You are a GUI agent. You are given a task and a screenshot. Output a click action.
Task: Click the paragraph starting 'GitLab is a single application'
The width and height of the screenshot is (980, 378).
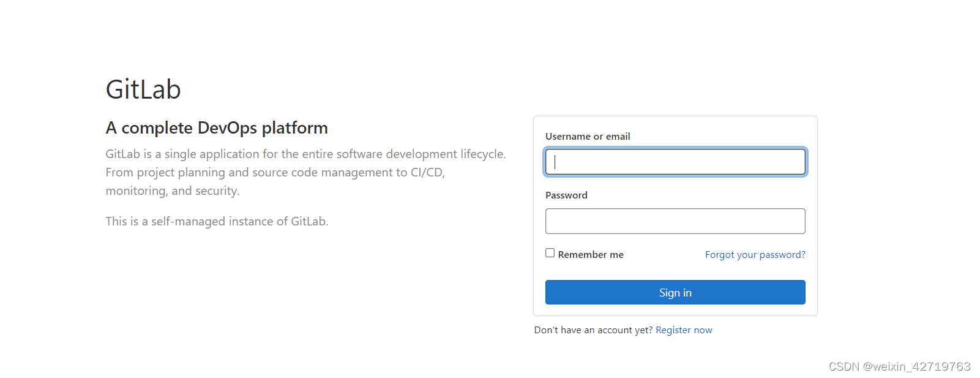point(306,172)
